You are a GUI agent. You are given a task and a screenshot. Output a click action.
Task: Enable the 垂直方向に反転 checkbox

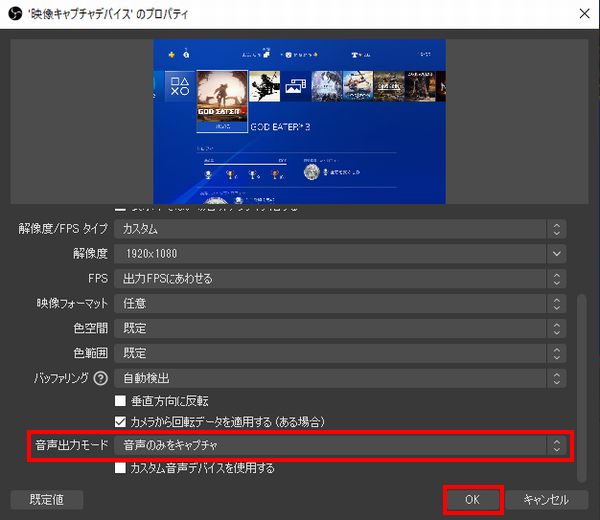120,401
